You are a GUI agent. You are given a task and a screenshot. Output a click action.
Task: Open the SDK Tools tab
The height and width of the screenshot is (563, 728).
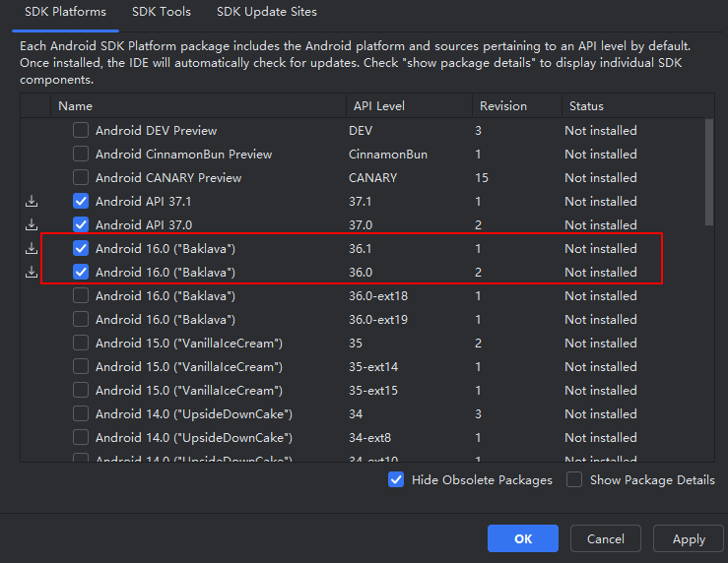(162, 12)
